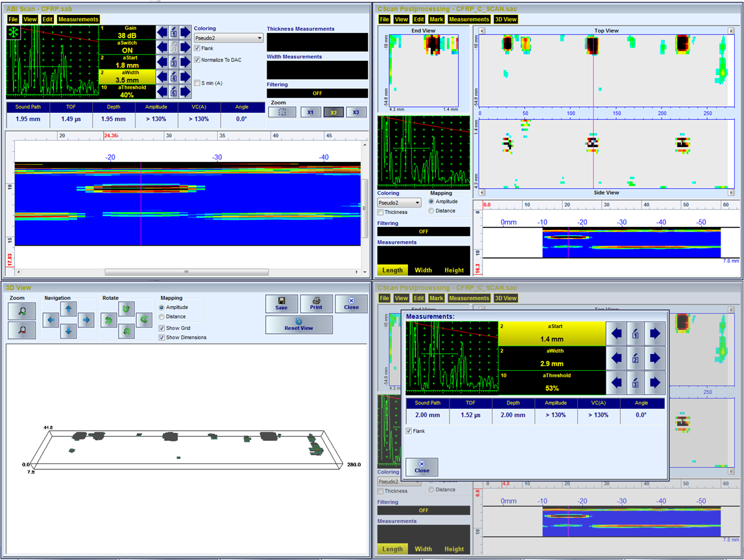Select Width tab in top CScan Measurements
Screen dimensions: 744x560
click(x=424, y=270)
